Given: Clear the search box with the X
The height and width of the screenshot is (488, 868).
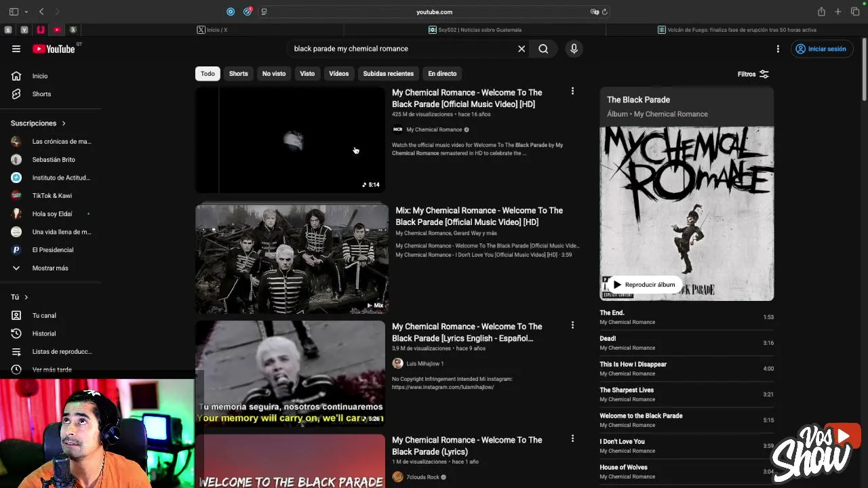Looking at the screenshot, I should pyautogui.click(x=521, y=49).
